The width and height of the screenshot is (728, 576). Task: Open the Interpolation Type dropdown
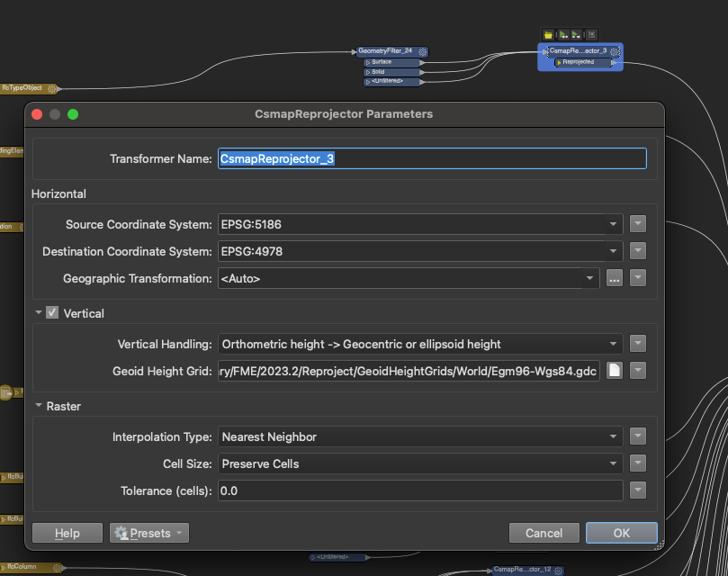[x=613, y=436]
